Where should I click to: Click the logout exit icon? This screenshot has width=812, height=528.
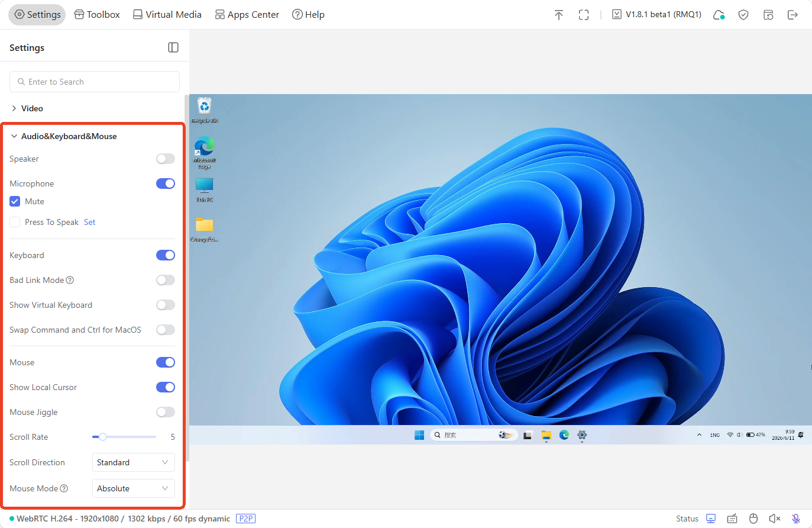[x=793, y=15]
